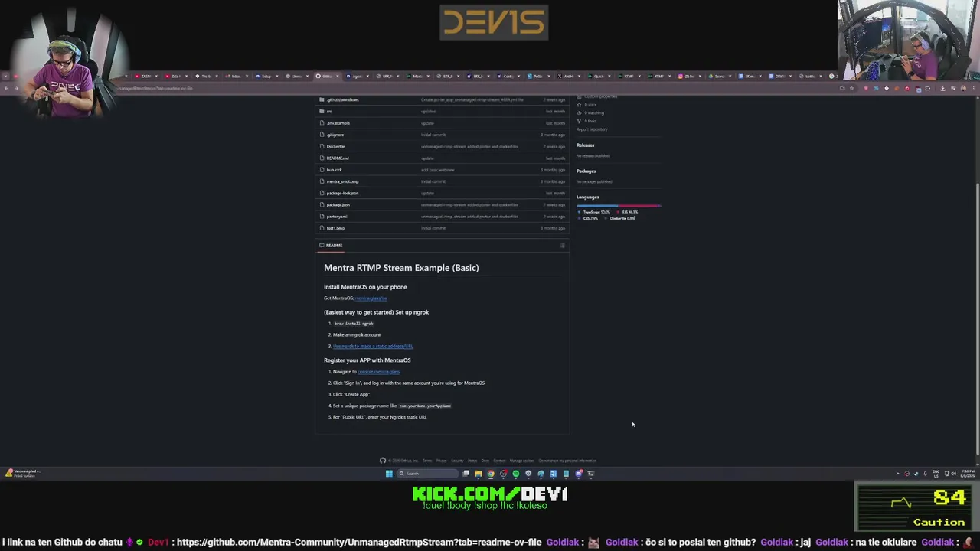Click the folder icon beside .github/workflows
This screenshot has width=980, height=551.
(x=321, y=99)
